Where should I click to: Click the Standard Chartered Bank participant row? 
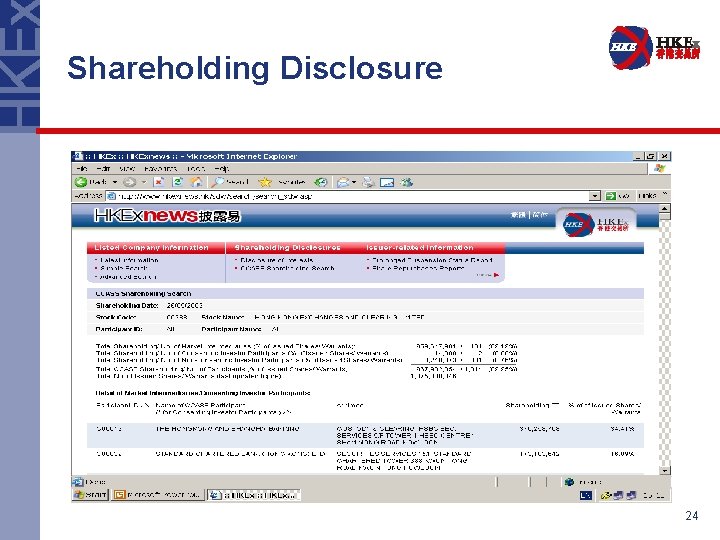(365, 461)
